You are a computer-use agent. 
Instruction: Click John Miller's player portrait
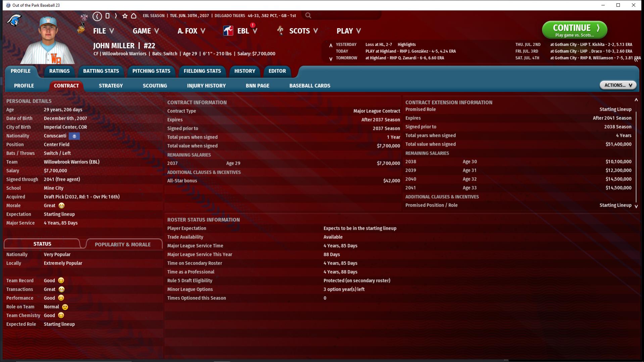tap(48, 40)
